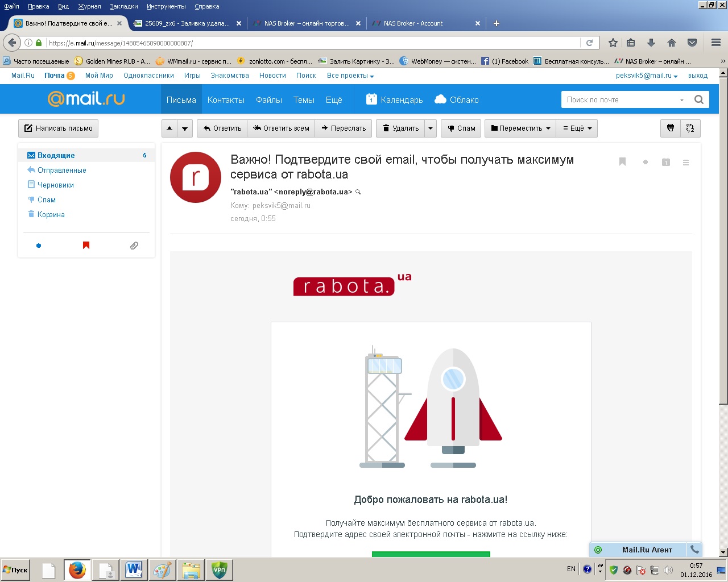The width and height of the screenshot is (728, 582).
Task: Open the Закладки menu
Action: click(124, 6)
